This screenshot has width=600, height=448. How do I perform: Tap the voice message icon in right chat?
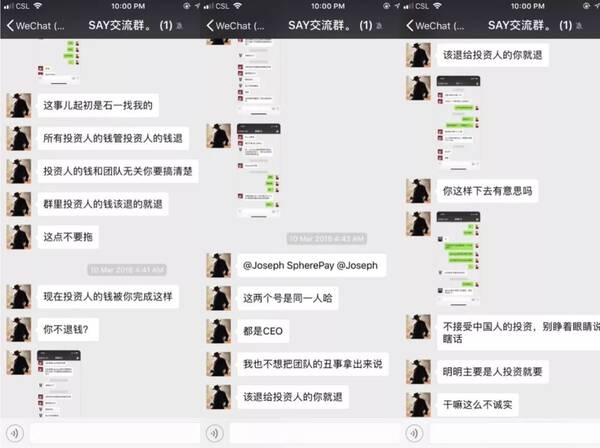coord(414,433)
